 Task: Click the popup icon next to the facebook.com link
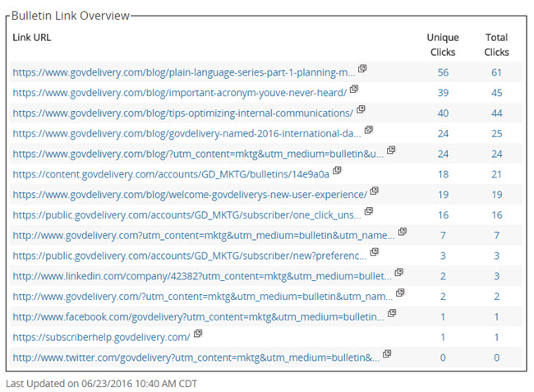point(392,313)
